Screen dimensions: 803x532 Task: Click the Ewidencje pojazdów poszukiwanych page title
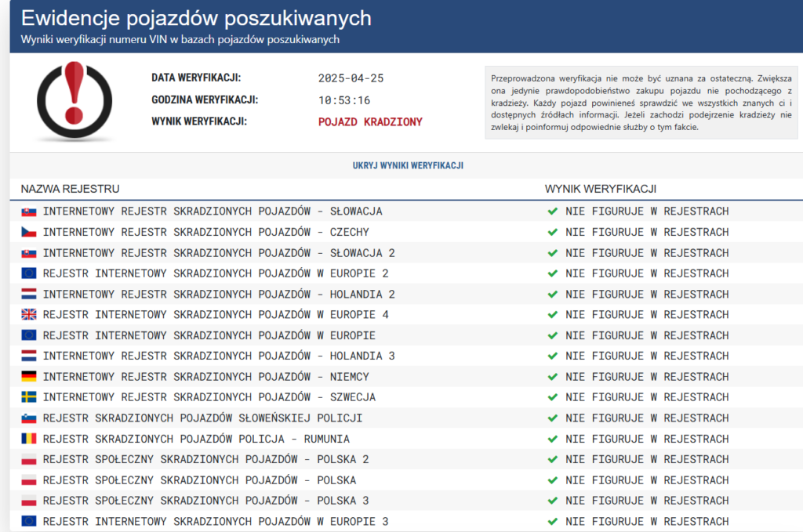tap(196, 19)
